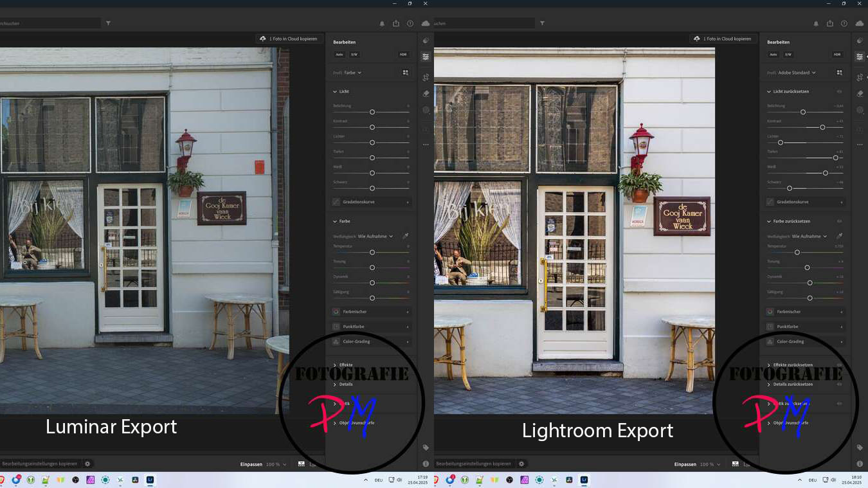Select the healing eraser tool in left window
This screenshot has width=868, height=488.
coord(426,93)
